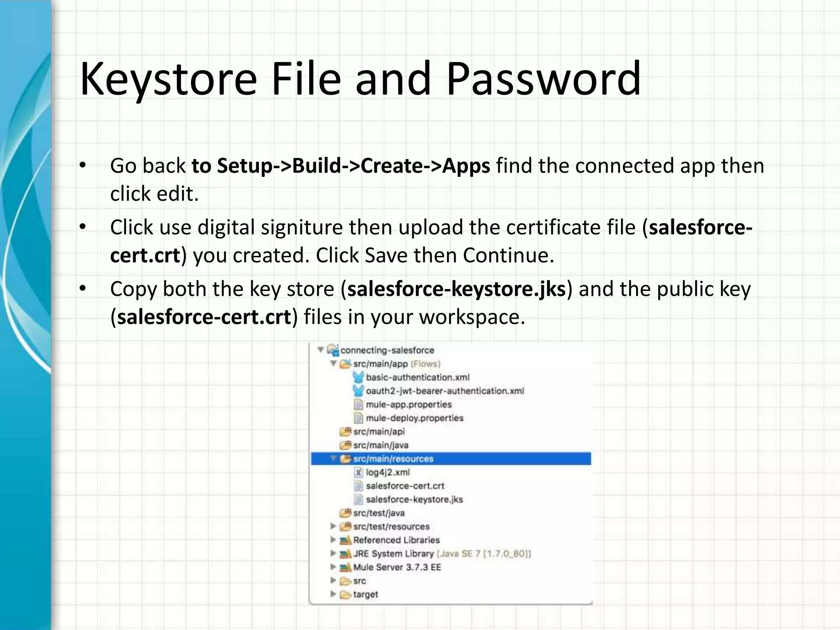
Task: Click the Mule Server library icon
Action: [346, 567]
